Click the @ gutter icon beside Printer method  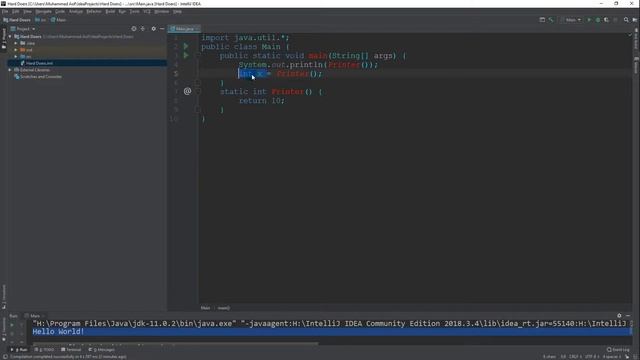coord(187,91)
